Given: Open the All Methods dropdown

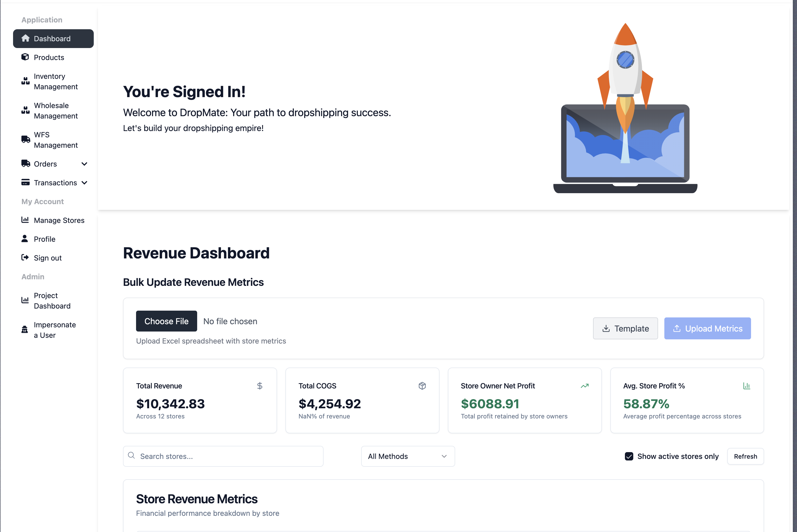Looking at the screenshot, I should (x=408, y=456).
